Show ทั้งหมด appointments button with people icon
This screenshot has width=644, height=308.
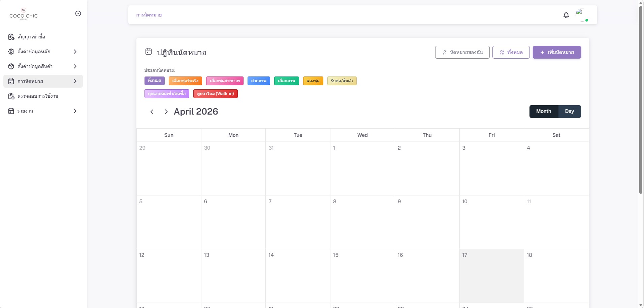pos(511,52)
